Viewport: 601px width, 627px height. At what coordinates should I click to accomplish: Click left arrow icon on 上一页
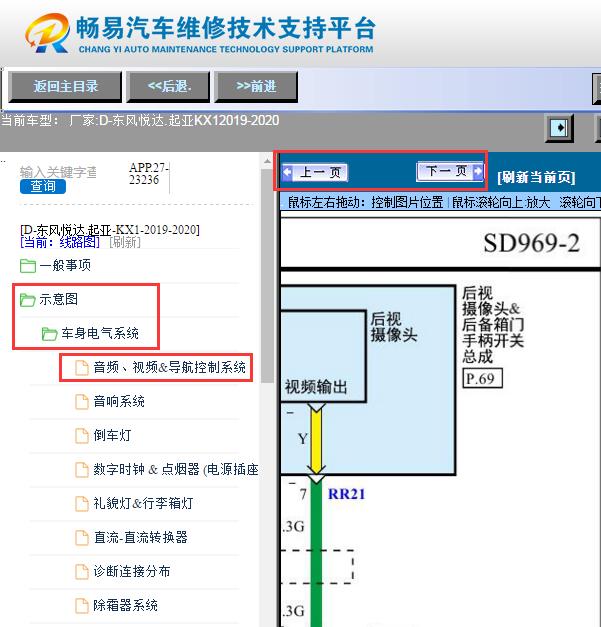coord(287,173)
